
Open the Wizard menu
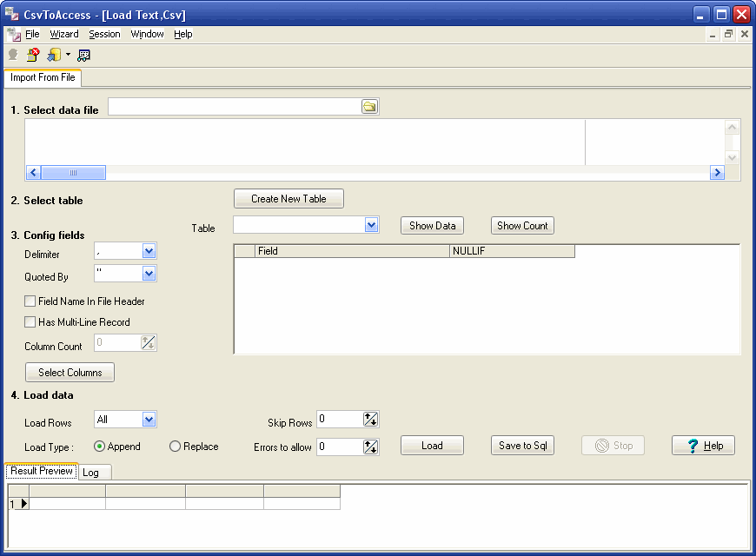64,34
